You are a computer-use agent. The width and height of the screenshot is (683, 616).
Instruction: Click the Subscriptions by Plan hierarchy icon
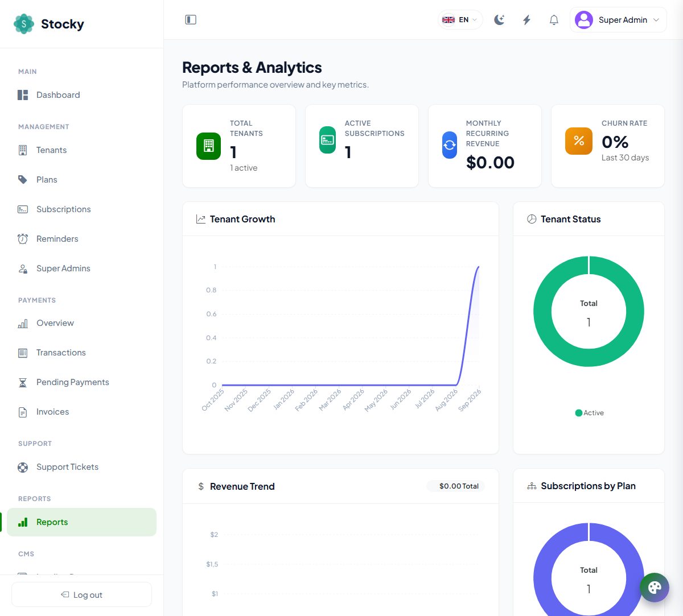click(532, 486)
